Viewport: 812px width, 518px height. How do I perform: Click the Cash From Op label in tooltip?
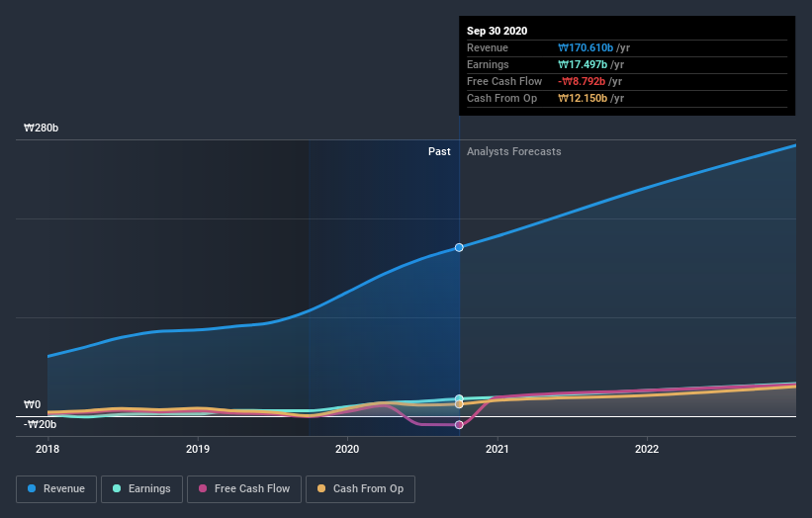[501, 98]
